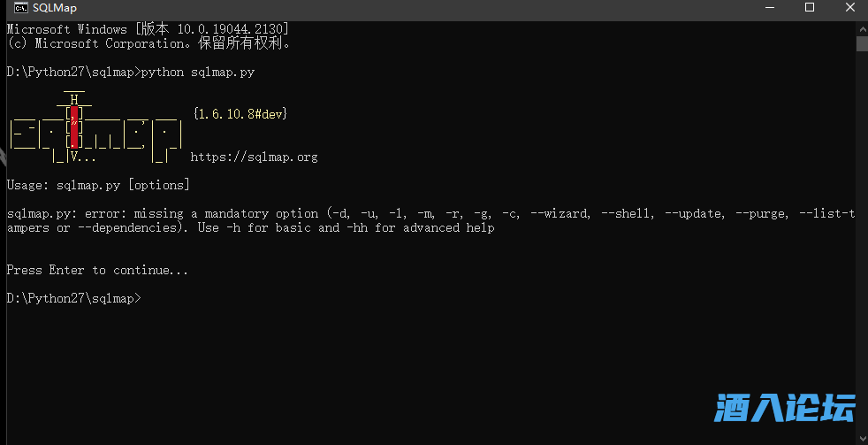Click the https://sqlmap.org URL
The height and width of the screenshot is (445, 868).
254,157
